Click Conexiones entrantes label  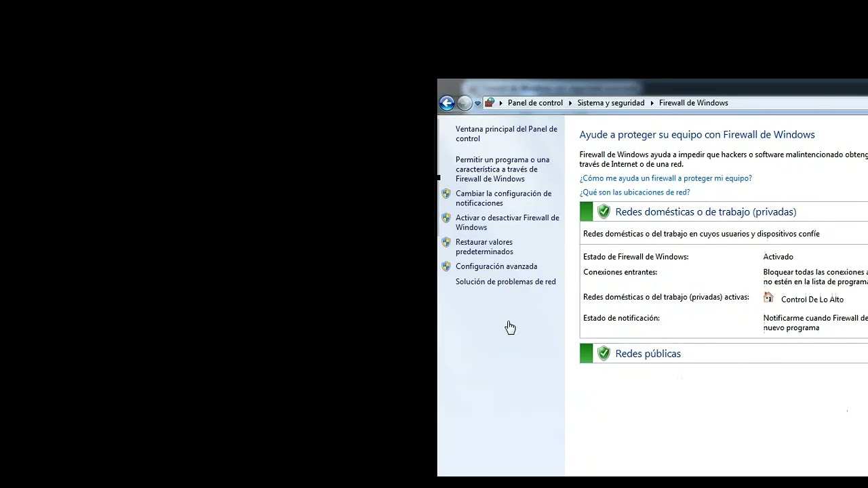tap(620, 272)
